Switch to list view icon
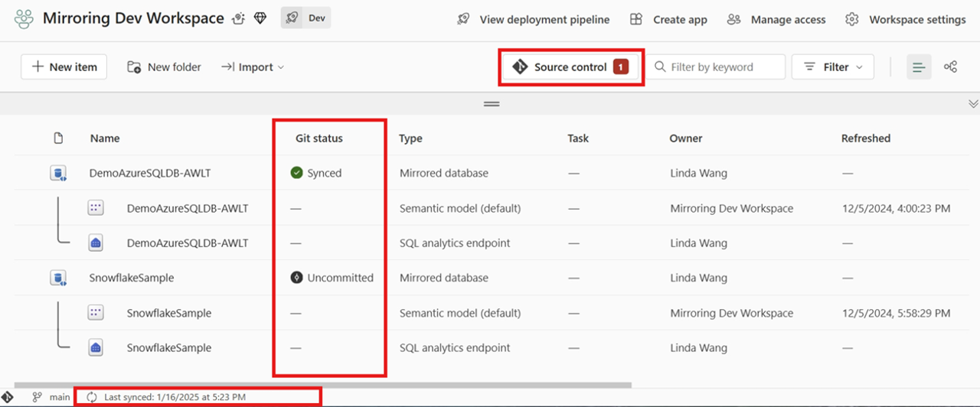Viewport: 980px width, 407px height. pos(919,67)
